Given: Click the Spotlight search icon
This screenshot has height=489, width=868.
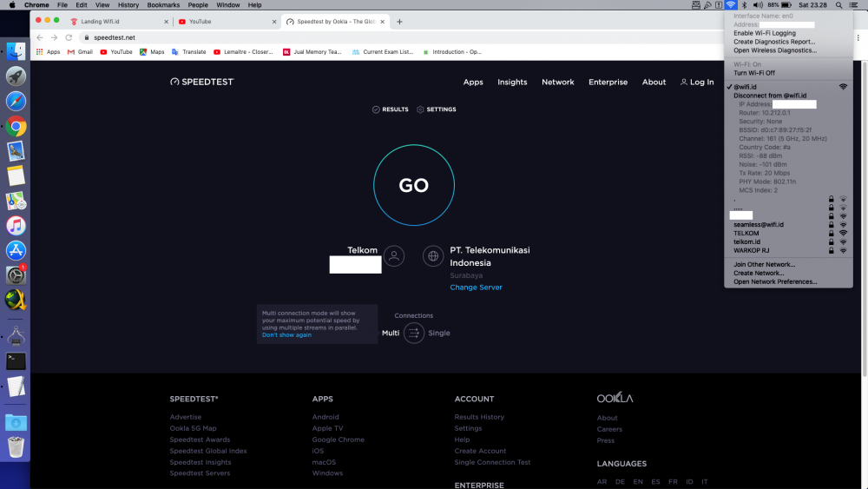Looking at the screenshot, I should coord(838,5).
